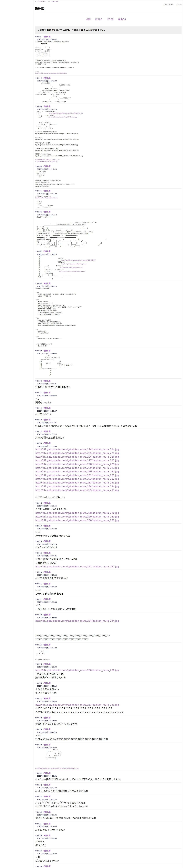Open babitan_mura_233.jpg link in post 0015
Viewport: 186px width, 868px height.
(77, 483)
